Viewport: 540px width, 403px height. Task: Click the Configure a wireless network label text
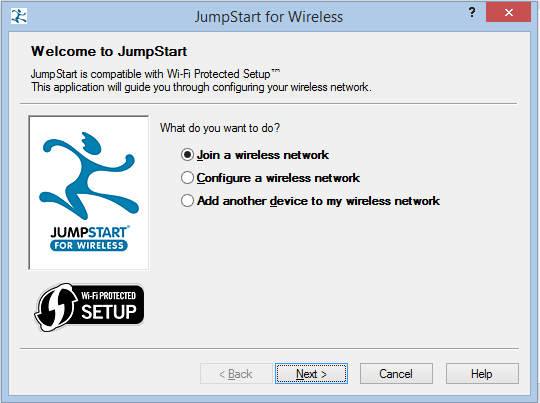pyautogui.click(x=278, y=178)
